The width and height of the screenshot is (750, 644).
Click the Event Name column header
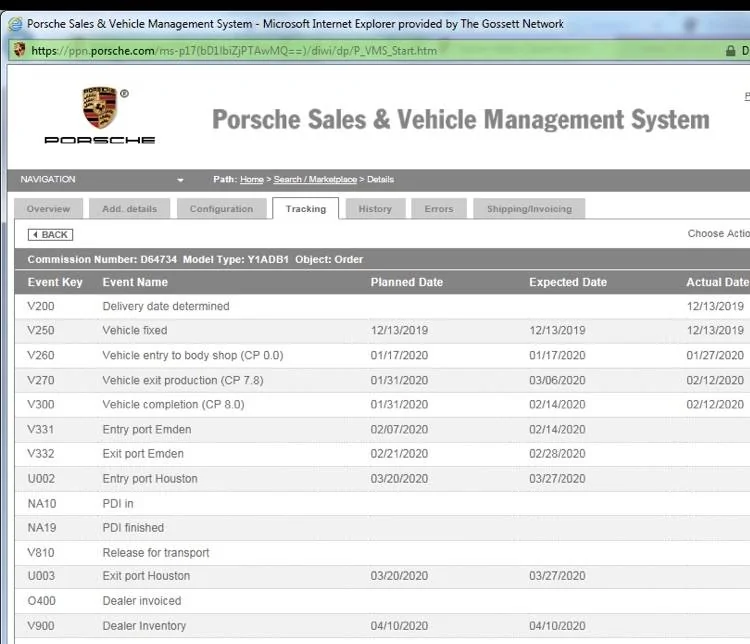pyautogui.click(x=135, y=282)
